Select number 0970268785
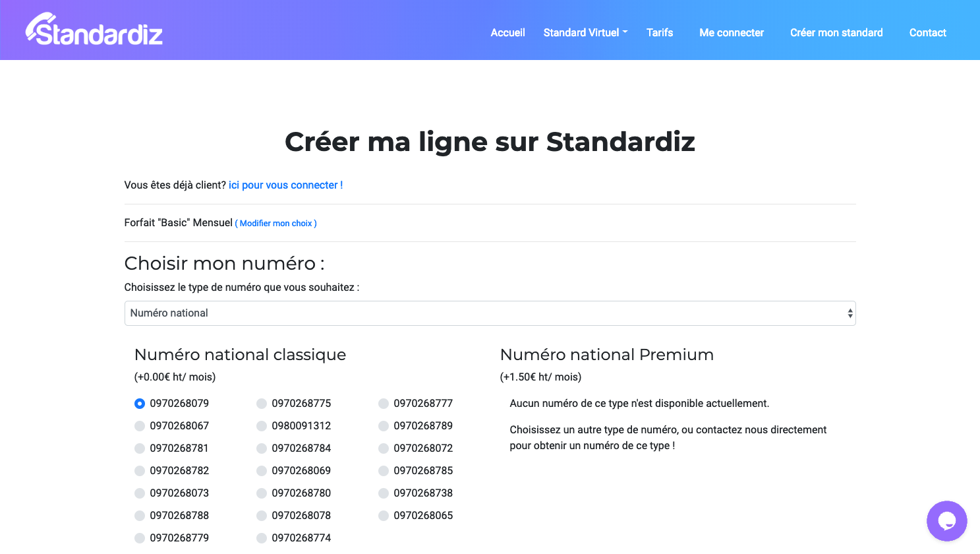The width and height of the screenshot is (980, 554). pyautogui.click(x=384, y=471)
